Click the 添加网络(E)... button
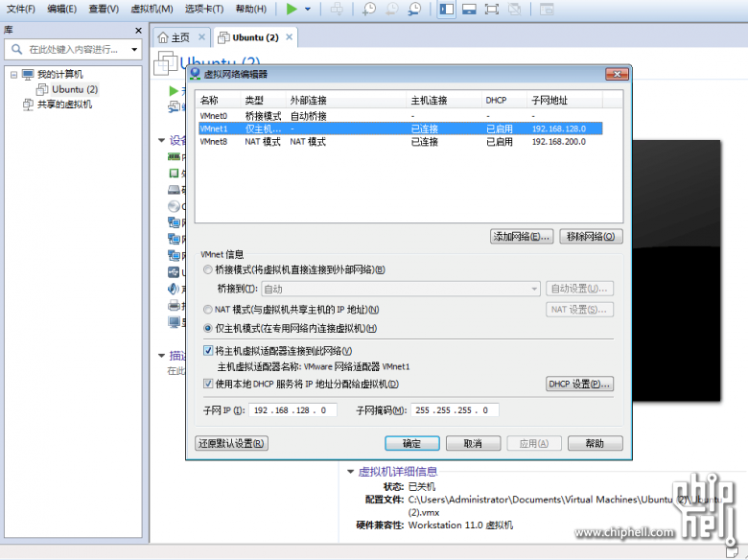The height and width of the screenshot is (560, 748). pos(522,237)
